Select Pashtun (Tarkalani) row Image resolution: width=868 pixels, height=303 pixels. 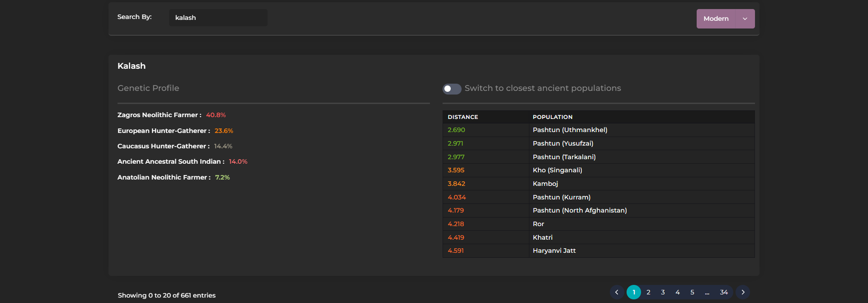(599, 157)
